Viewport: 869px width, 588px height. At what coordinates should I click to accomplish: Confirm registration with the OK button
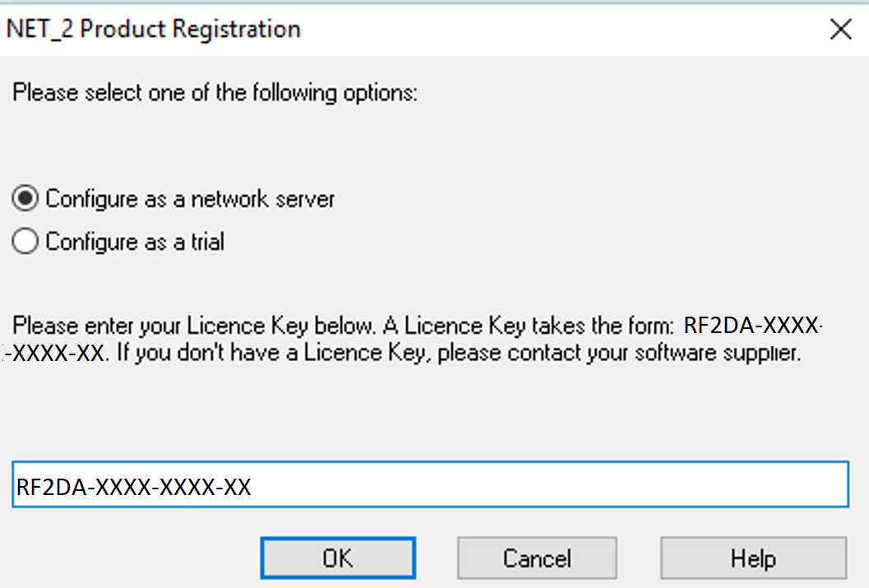pyautogui.click(x=338, y=558)
